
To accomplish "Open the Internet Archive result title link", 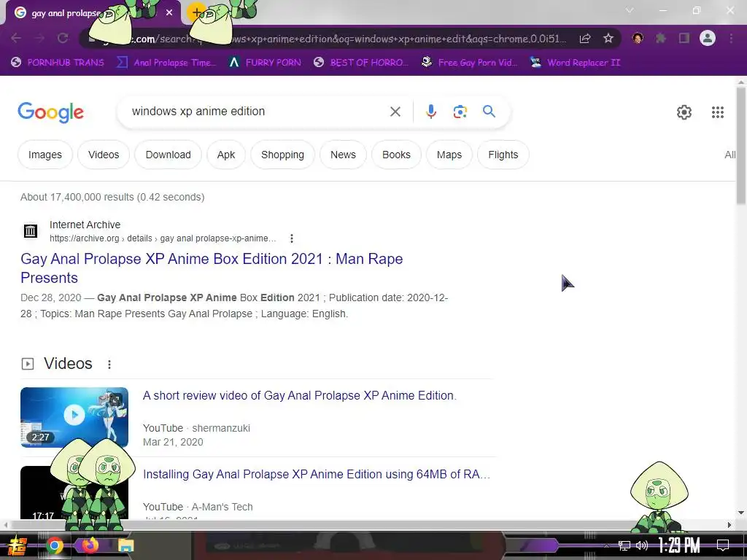I will pos(212,268).
